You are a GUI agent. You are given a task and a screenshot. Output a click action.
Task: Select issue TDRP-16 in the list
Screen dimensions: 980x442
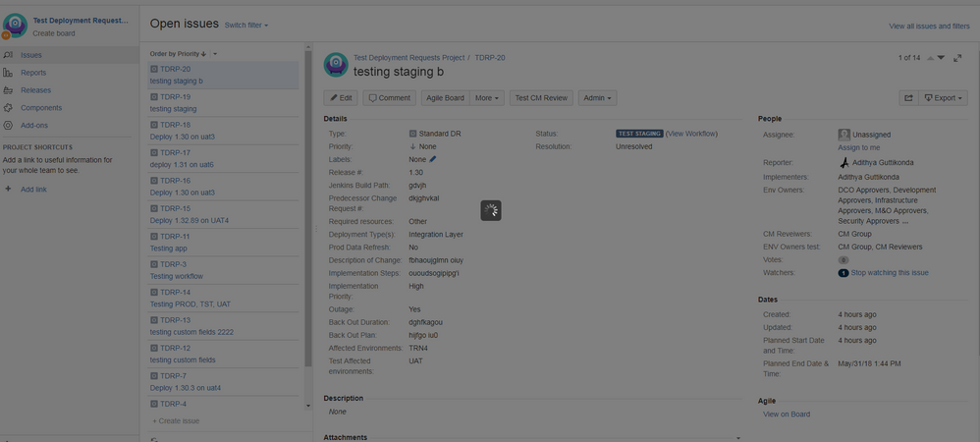[223, 187]
